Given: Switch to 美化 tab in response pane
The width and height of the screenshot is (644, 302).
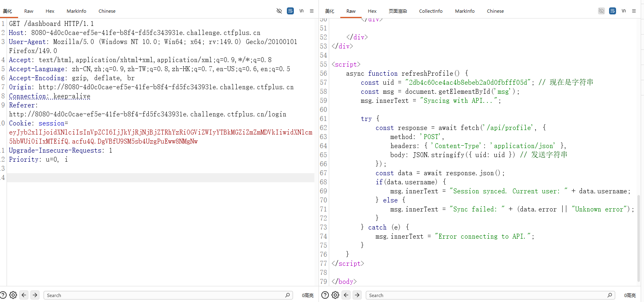Looking at the screenshot, I should [x=330, y=11].
